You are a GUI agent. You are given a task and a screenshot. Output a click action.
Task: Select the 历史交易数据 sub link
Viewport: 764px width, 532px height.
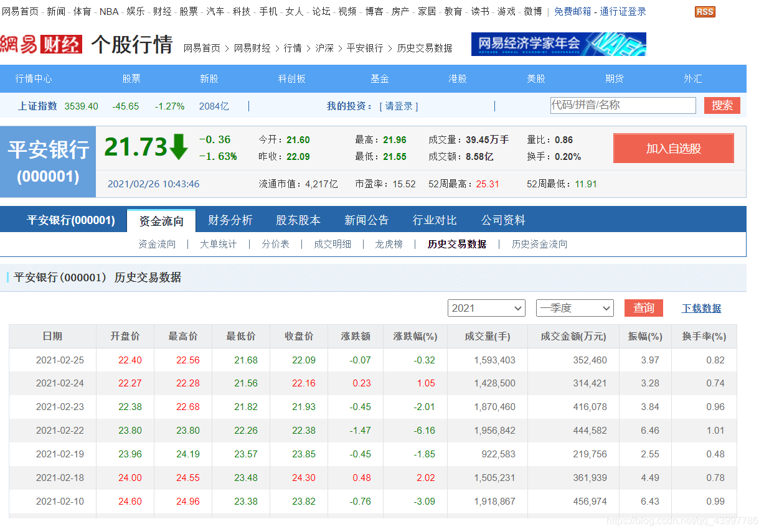457,244
